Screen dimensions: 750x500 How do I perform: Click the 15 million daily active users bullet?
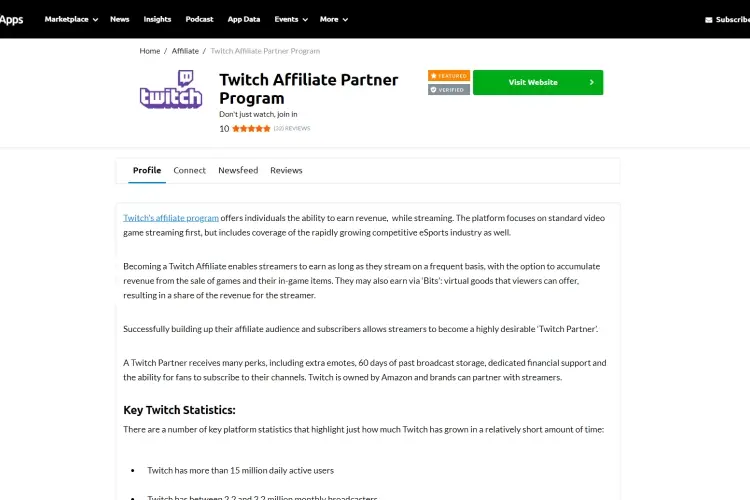[x=241, y=470]
